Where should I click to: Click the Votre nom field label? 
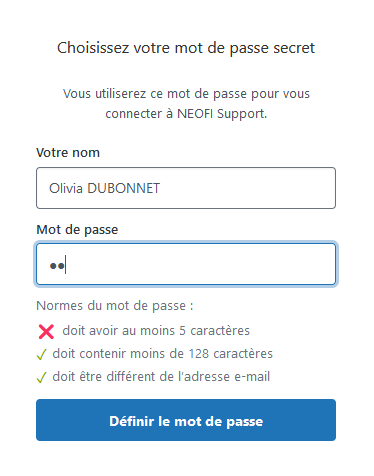point(68,153)
